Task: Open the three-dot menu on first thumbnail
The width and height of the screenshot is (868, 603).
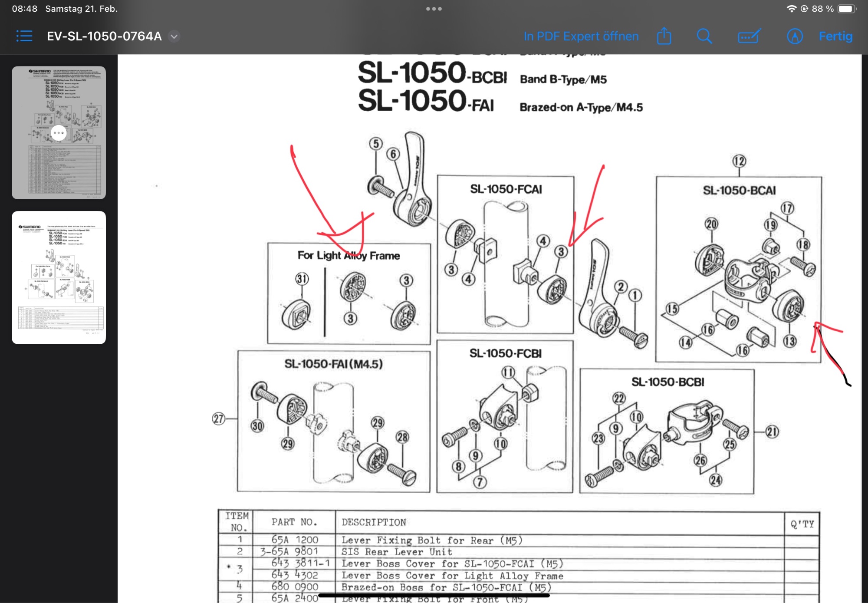Action: pyautogui.click(x=59, y=133)
